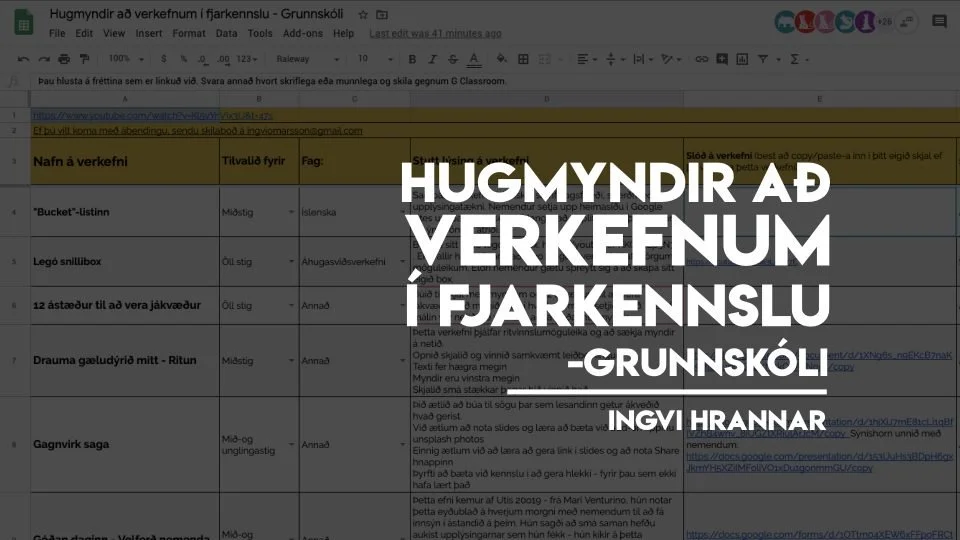Toggle italic formatting
The image size is (960, 540).
pyautogui.click(x=432, y=59)
